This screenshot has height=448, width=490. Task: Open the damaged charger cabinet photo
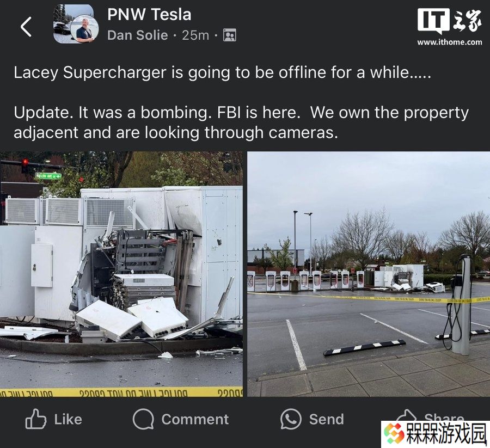[121, 274]
